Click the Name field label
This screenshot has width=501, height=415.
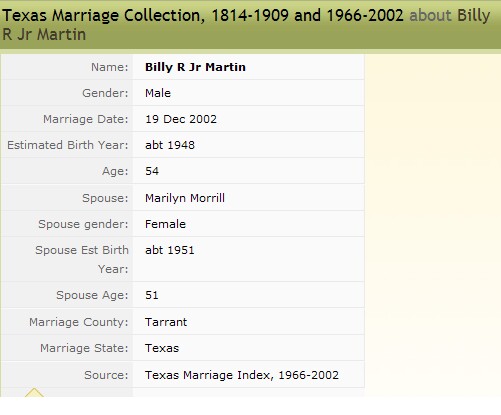(x=110, y=67)
